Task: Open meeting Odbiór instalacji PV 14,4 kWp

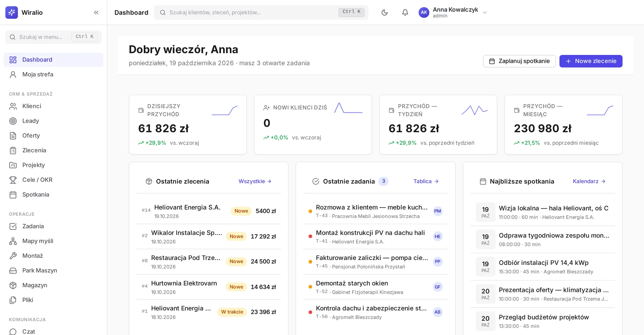Action: (x=542, y=267)
